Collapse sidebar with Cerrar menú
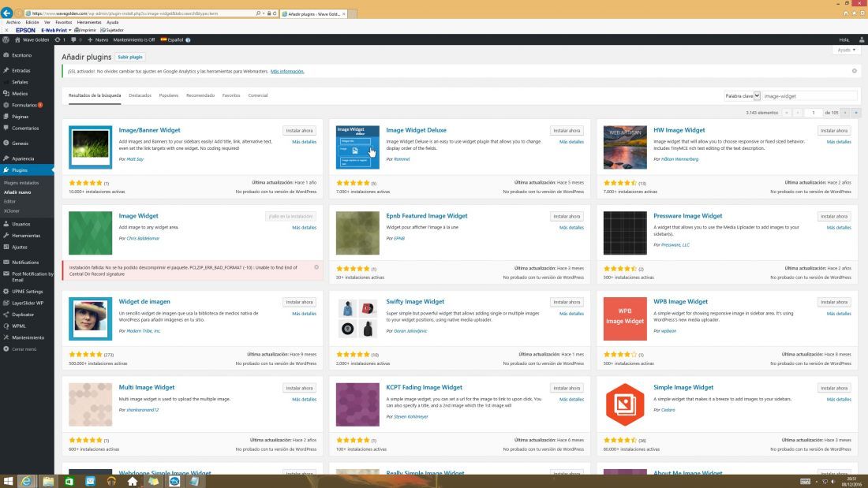Viewport: 868px width, 488px height. [24, 349]
